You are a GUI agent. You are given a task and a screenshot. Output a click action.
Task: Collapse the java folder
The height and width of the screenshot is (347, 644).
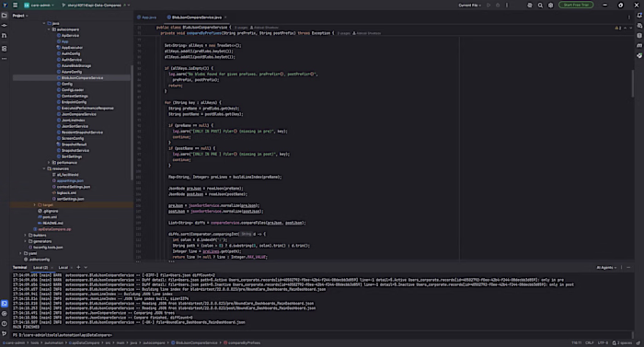pos(44,23)
